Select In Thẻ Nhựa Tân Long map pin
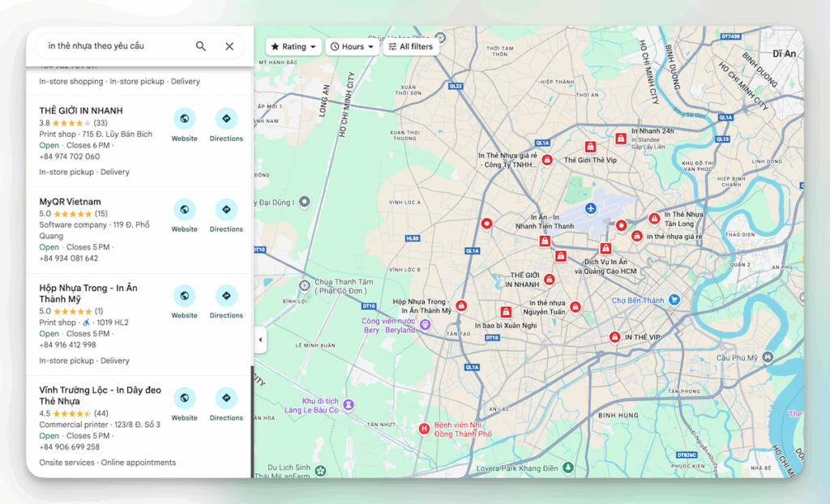 pos(654,218)
